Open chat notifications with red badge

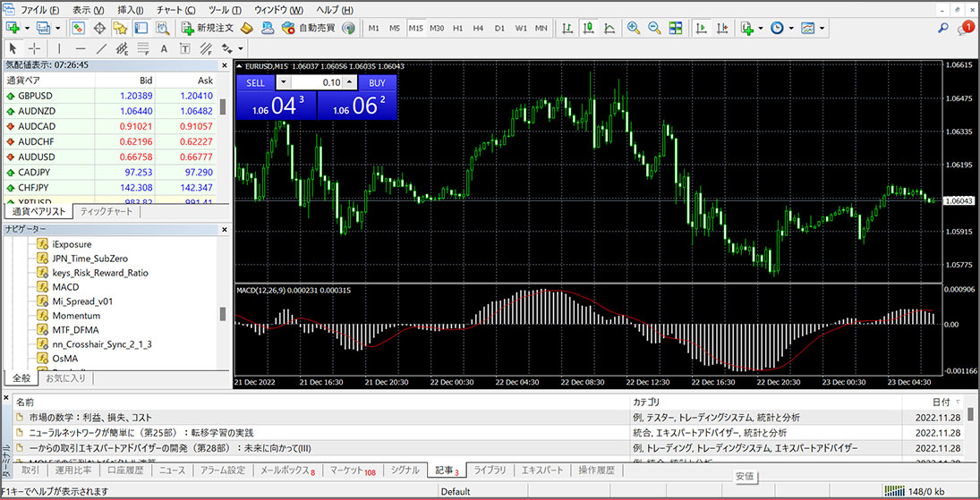point(966,28)
